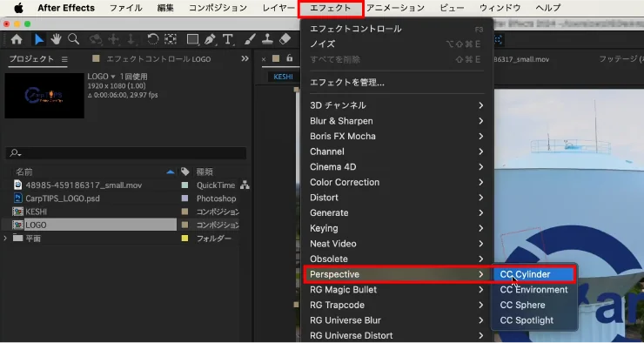The image size is (644, 343).
Task: Click the 種類 column header
Action: (x=205, y=171)
